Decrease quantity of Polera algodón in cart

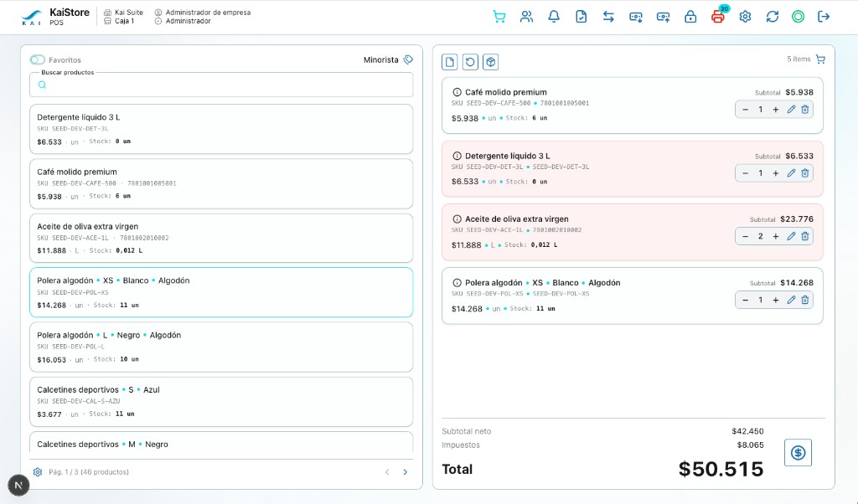point(745,300)
